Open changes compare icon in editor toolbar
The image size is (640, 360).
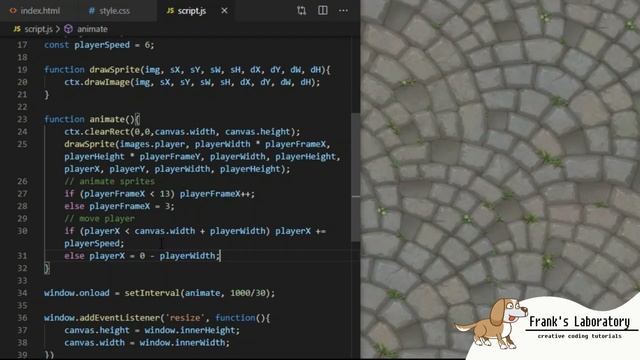(302, 11)
